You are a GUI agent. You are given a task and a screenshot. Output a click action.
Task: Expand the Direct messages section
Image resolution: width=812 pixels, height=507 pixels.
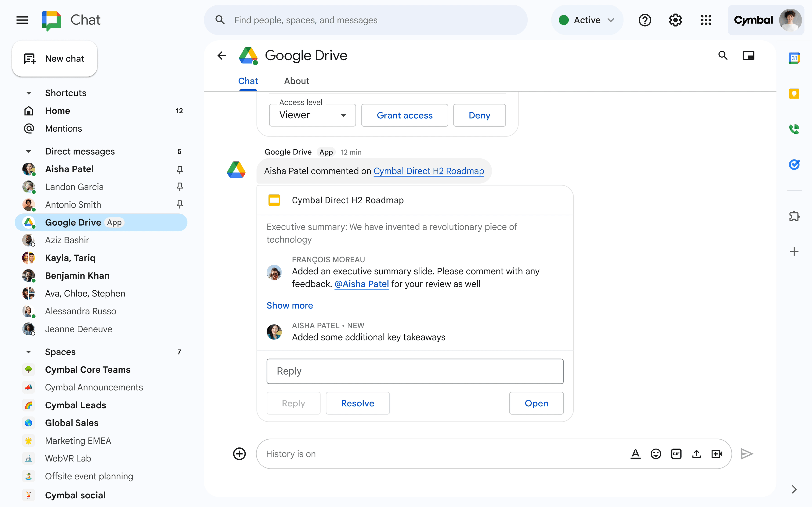pos(29,151)
